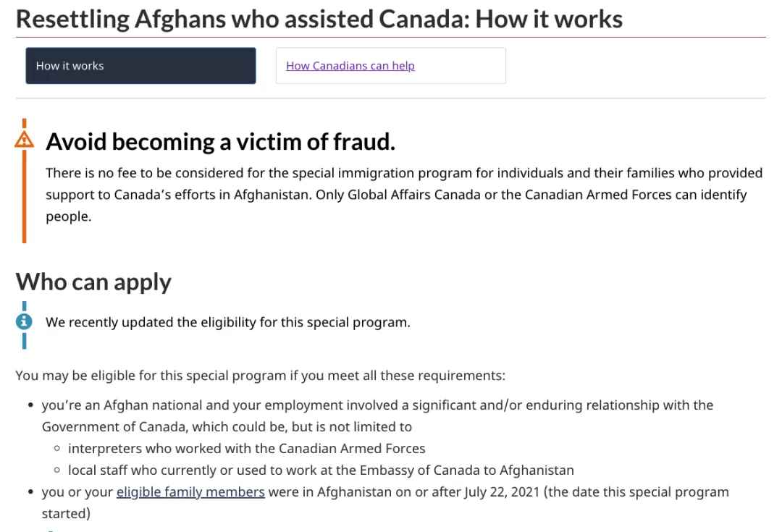Image resolution: width=782 pixels, height=532 pixels.
Task: Click the fraud paragraph beginning "There is no fee"
Action: [404, 195]
